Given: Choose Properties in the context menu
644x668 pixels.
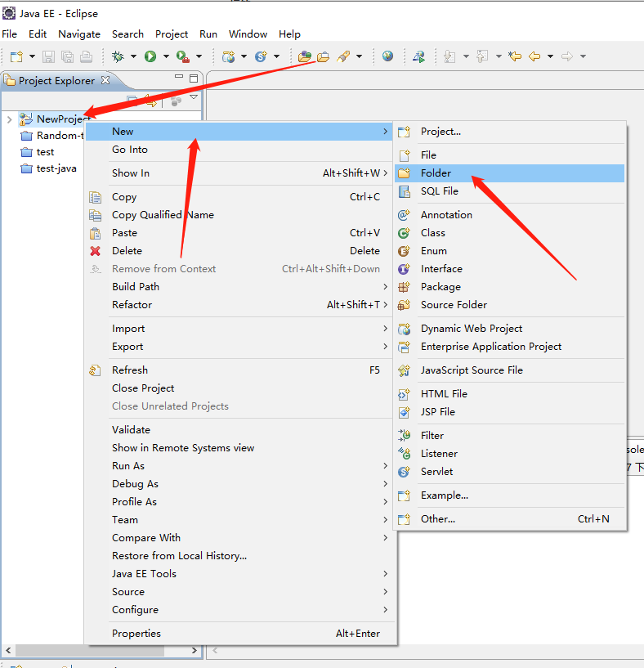Looking at the screenshot, I should click(x=136, y=634).
